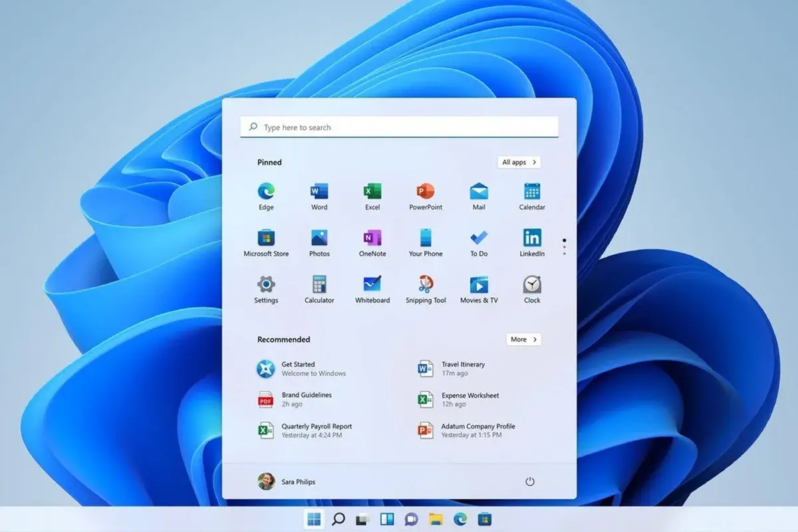Viewport: 798px width, 532px height.
Task: Click the pinned apps page indicator dots
Action: pyautogui.click(x=565, y=246)
